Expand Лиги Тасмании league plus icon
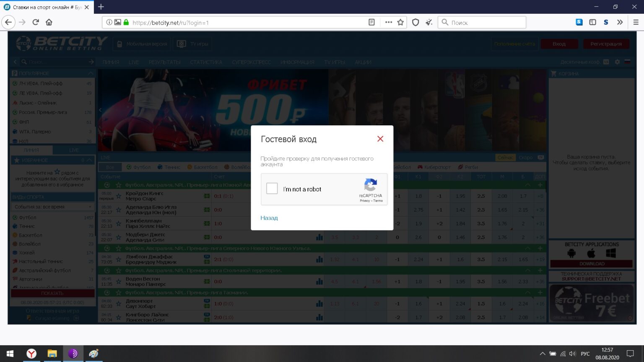Image resolution: width=644 pixels, height=362 pixels. point(540,292)
